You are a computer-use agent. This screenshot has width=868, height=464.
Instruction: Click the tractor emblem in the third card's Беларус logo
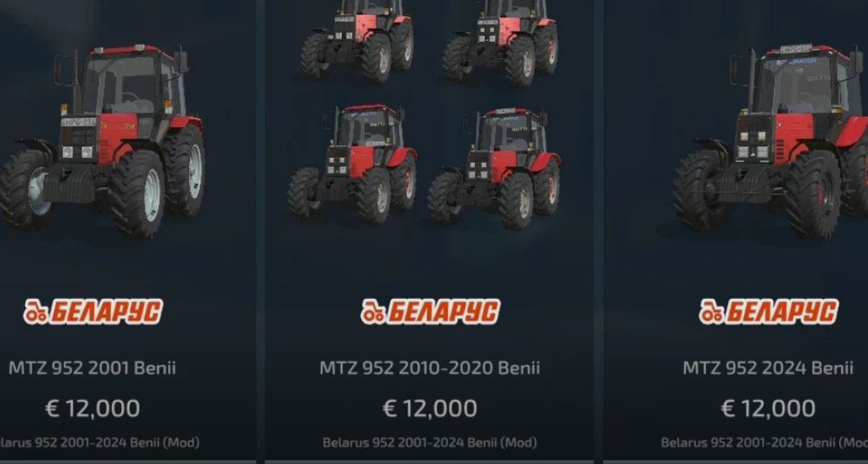coord(711,313)
